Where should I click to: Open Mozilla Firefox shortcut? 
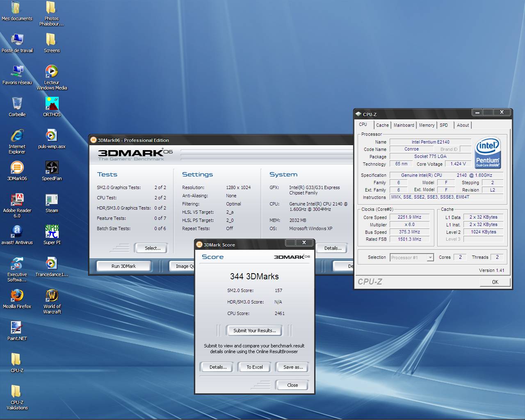(x=17, y=296)
